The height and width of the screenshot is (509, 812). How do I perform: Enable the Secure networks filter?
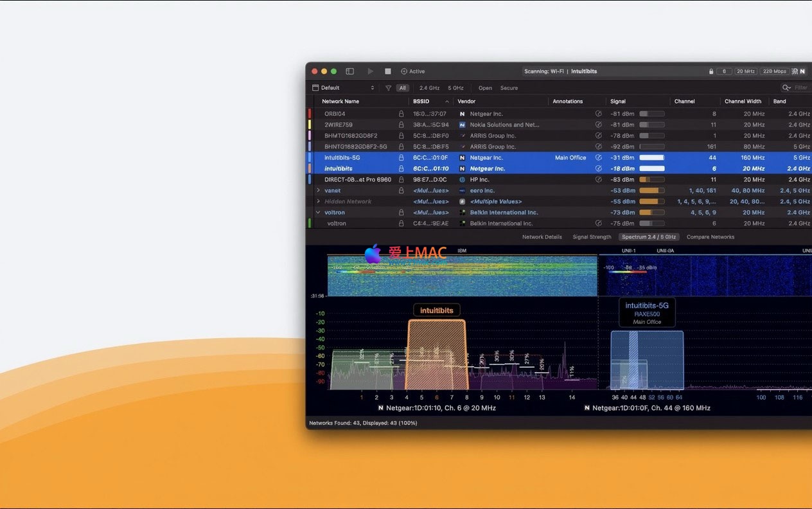tap(509, 88)
